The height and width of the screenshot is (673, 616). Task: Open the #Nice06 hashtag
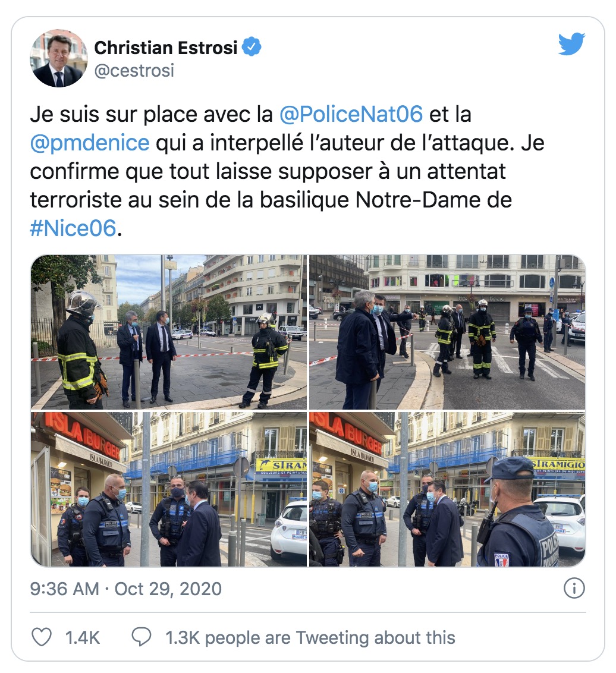tap(73, 228)
